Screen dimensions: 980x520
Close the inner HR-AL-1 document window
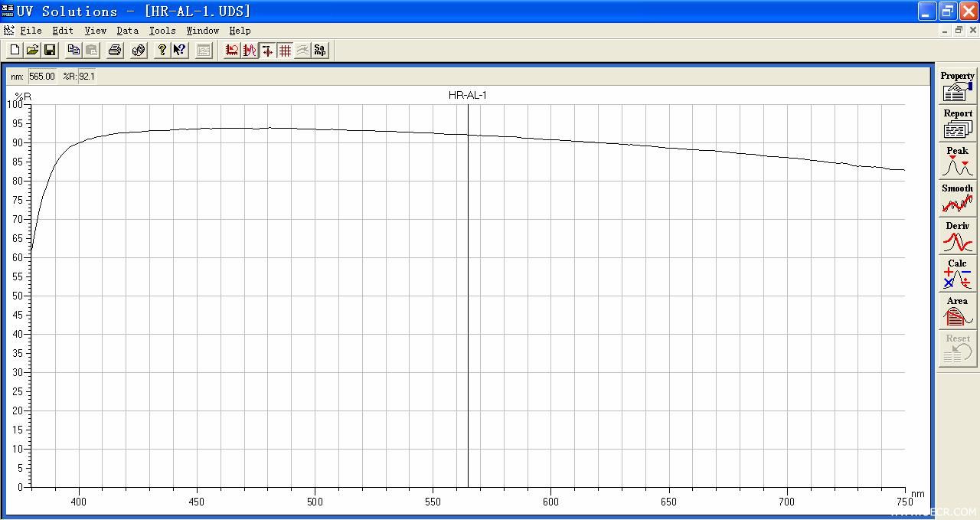(x=972, y=31)
